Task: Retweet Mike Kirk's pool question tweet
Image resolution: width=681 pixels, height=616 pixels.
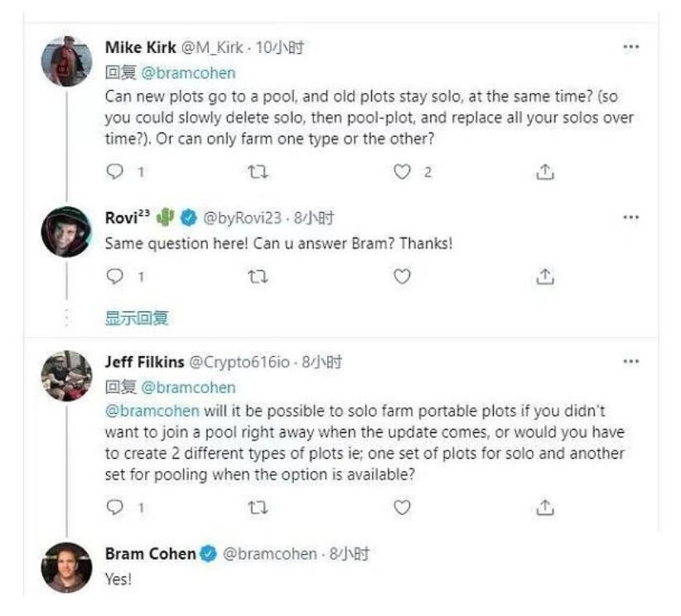Action: 258,172
